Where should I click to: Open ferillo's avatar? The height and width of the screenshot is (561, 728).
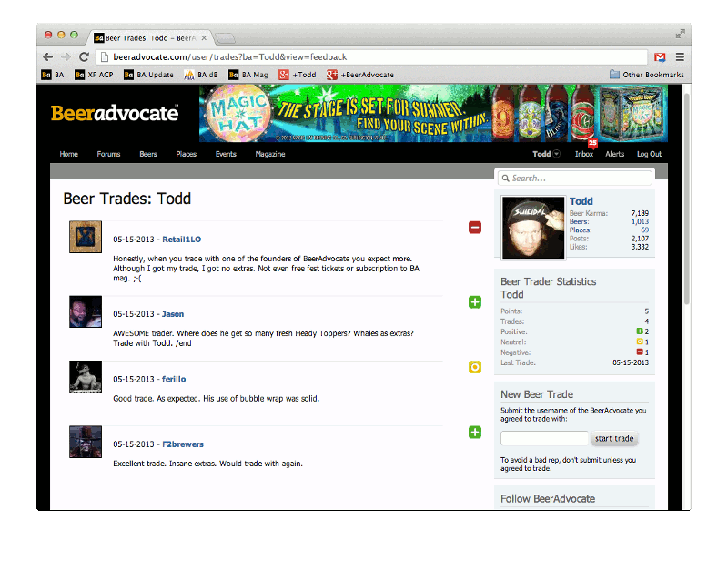(x=86, y=377)
